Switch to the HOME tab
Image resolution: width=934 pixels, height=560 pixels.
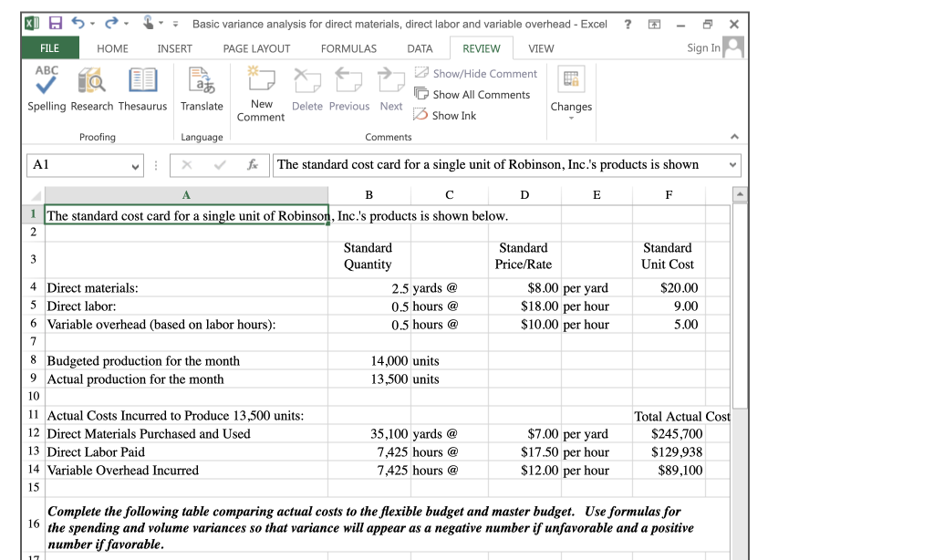tap(112, 49)
